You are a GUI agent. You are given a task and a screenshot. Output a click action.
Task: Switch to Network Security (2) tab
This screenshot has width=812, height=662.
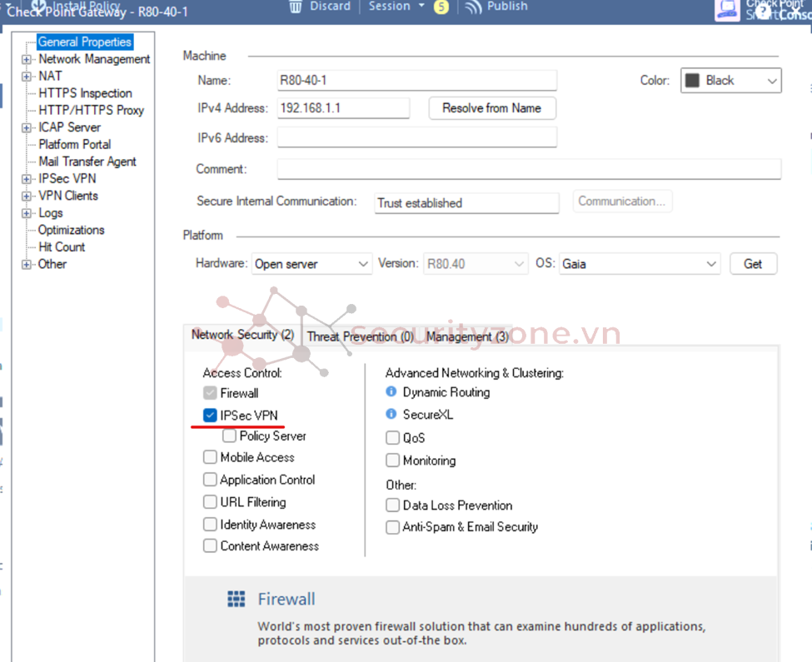pos(242,335)
